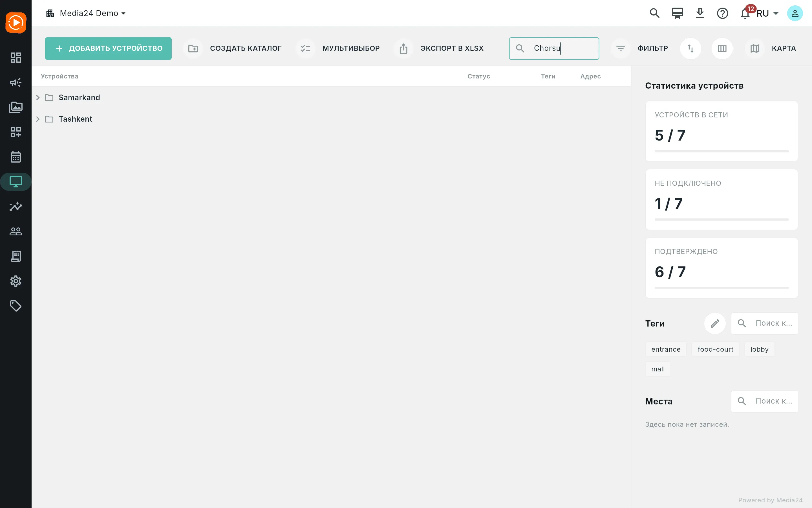
Task: Click the columns layout icon button
Action: coord(722,48)
